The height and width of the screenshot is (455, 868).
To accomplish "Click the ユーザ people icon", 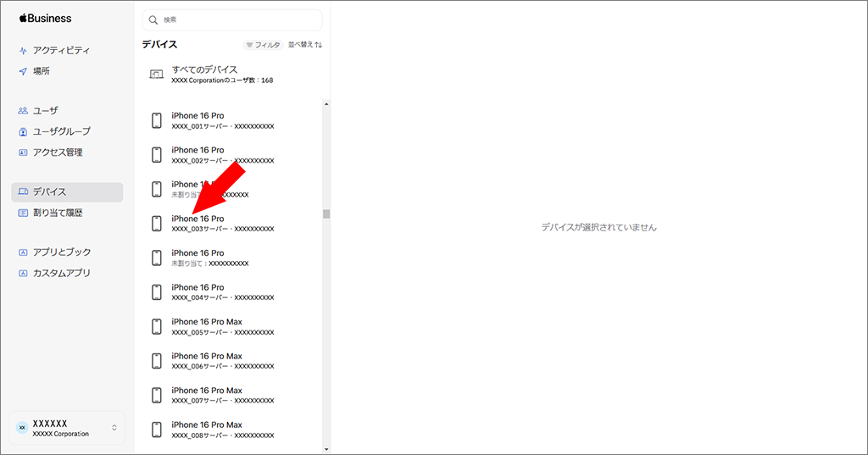I will click(23, 111).
